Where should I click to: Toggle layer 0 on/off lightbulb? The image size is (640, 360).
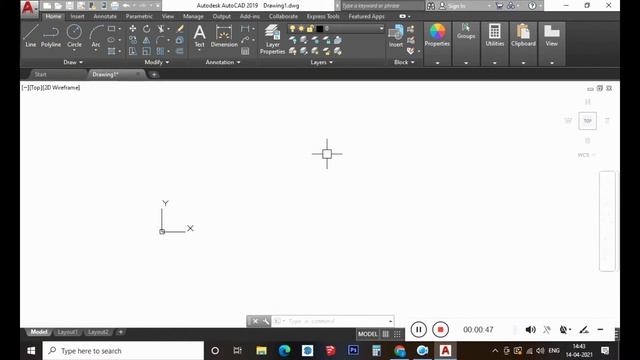(x=292, y=29)
